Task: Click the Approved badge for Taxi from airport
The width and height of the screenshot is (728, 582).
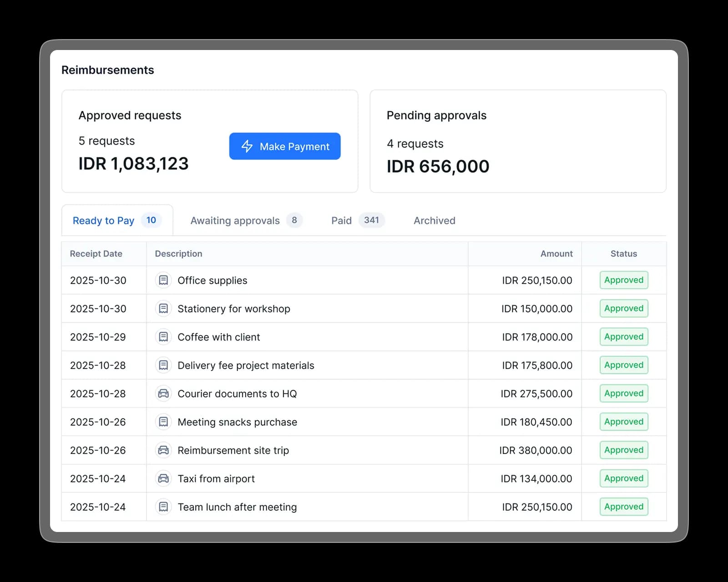Action: click(623, 478)
